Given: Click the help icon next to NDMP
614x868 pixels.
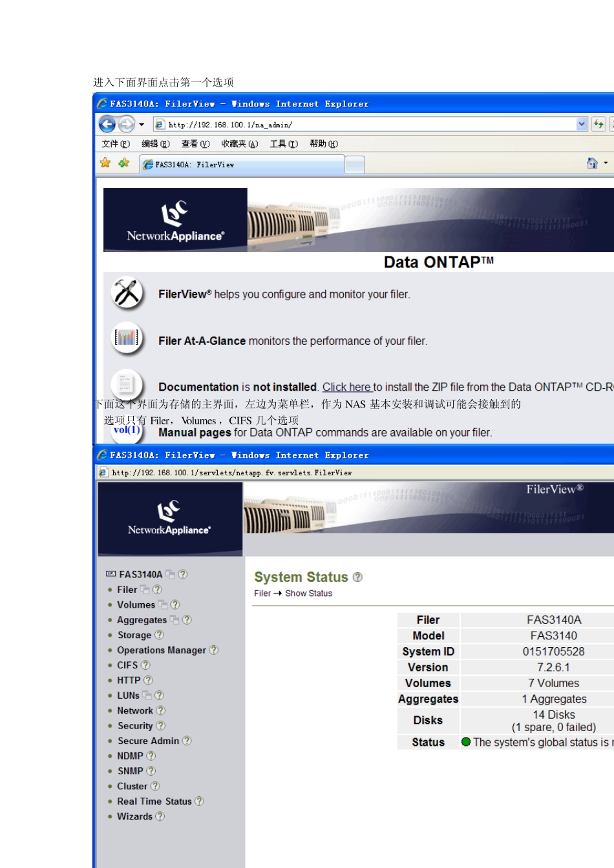Looking at the screenshot, I should coord(151,756).
